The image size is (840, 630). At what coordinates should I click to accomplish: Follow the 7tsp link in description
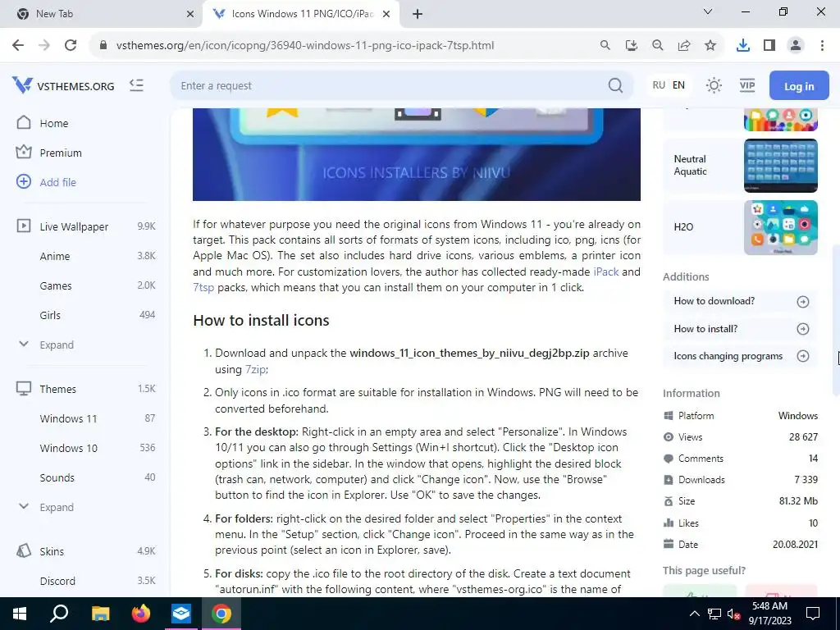[203, 287]
